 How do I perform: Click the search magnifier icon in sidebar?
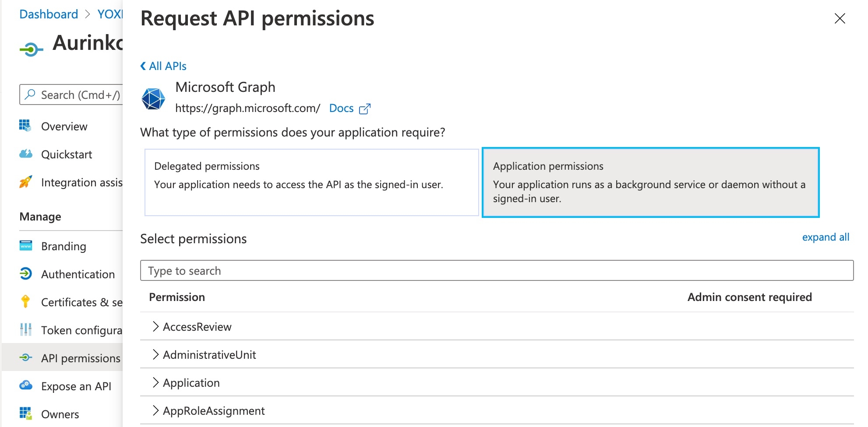coord(30,94)
